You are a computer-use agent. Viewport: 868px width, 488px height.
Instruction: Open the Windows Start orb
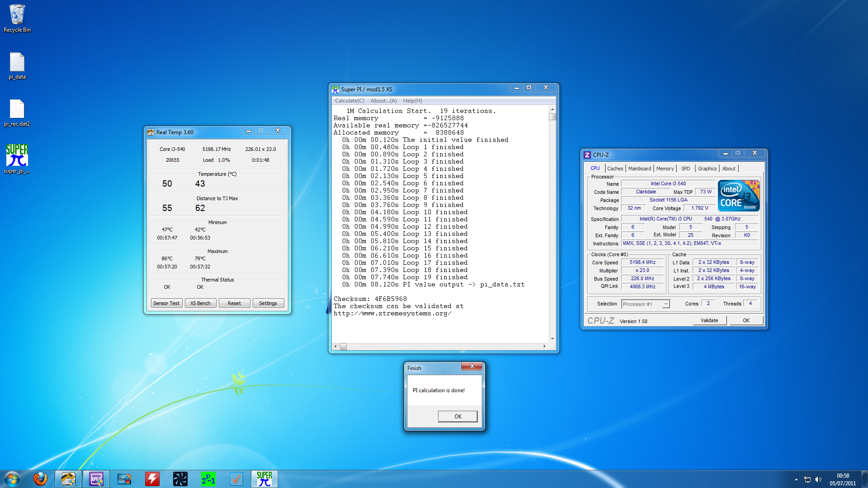pyautogui.click(x=12, y=479)
